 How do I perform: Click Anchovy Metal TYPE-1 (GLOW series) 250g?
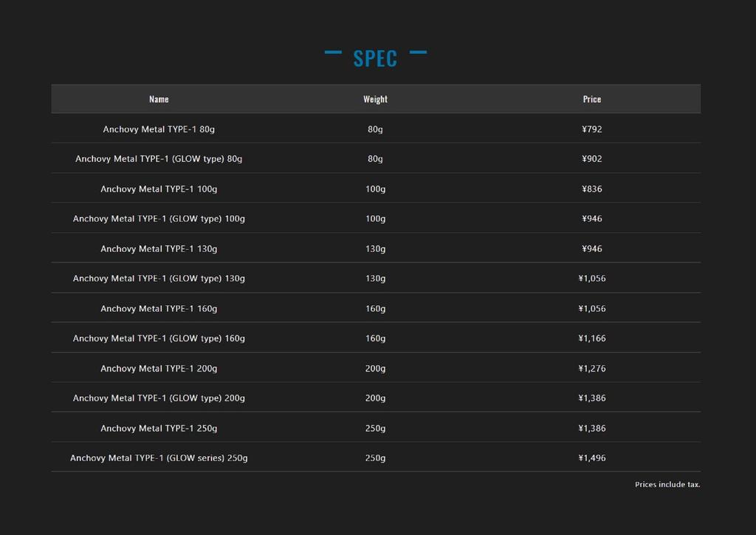159,458
